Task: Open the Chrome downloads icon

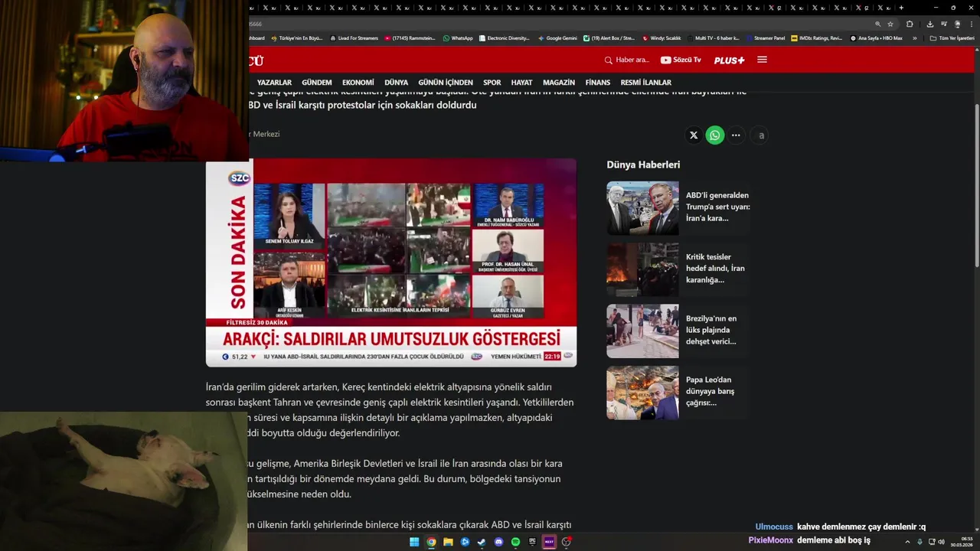Action: pyautogui.click(x=930, y=24)
